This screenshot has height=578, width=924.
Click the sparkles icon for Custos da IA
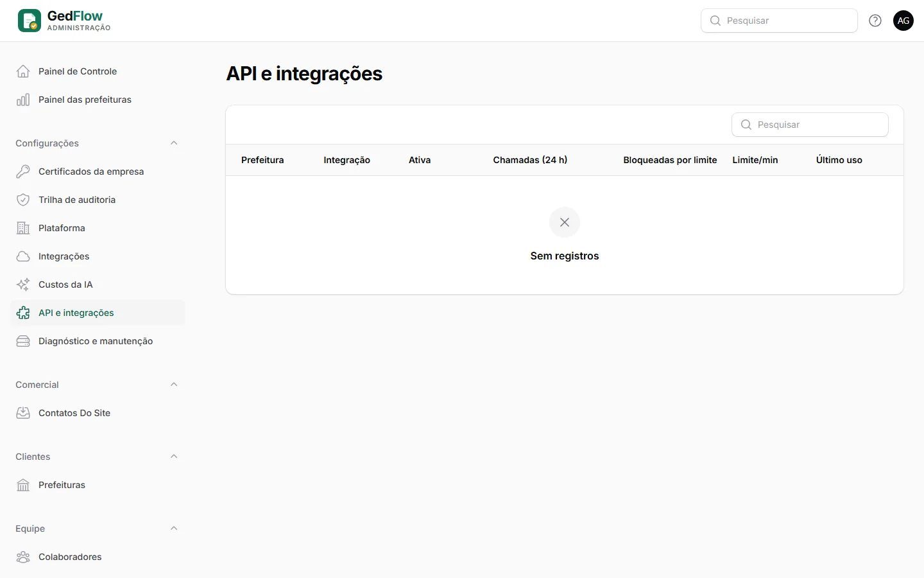[23, 285]
